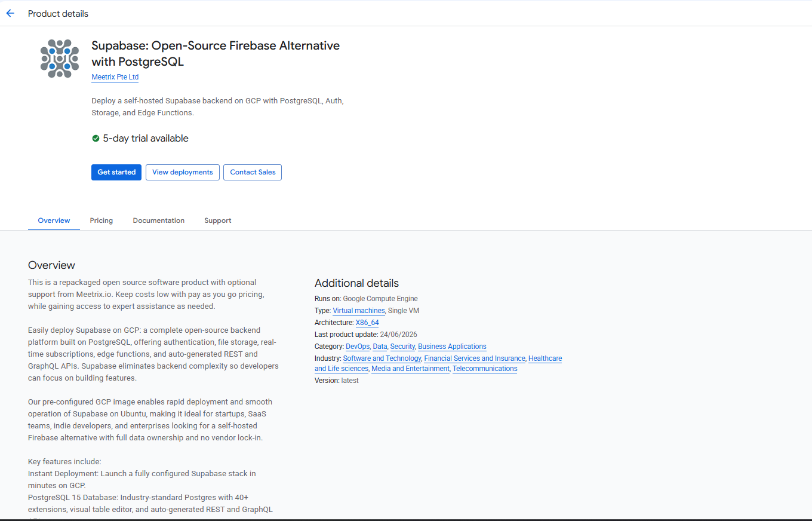Go back using the arrow icon
This screenshot has width=812, height=521.
[x=10, y=13]
